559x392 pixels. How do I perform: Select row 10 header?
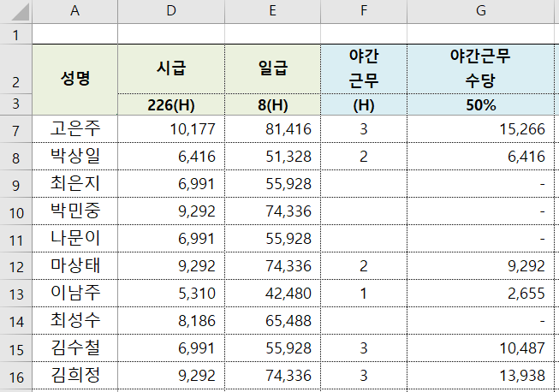point(16,211)
